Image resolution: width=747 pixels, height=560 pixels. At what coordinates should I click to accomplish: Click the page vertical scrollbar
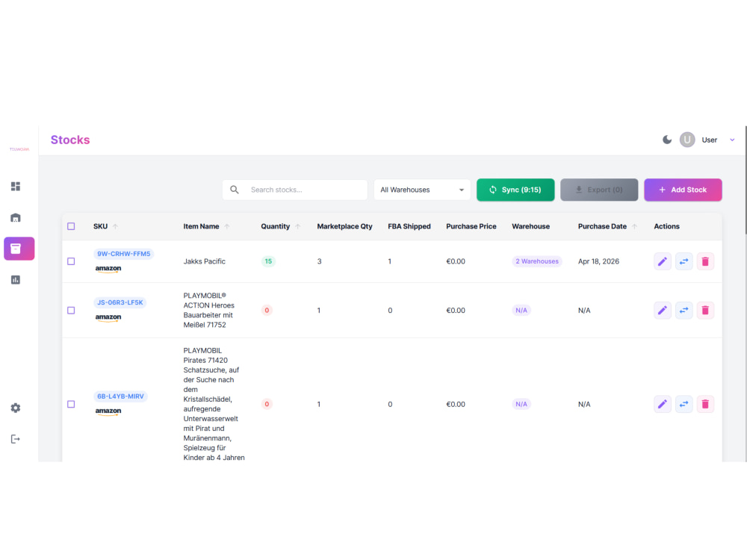coord(745,181)
